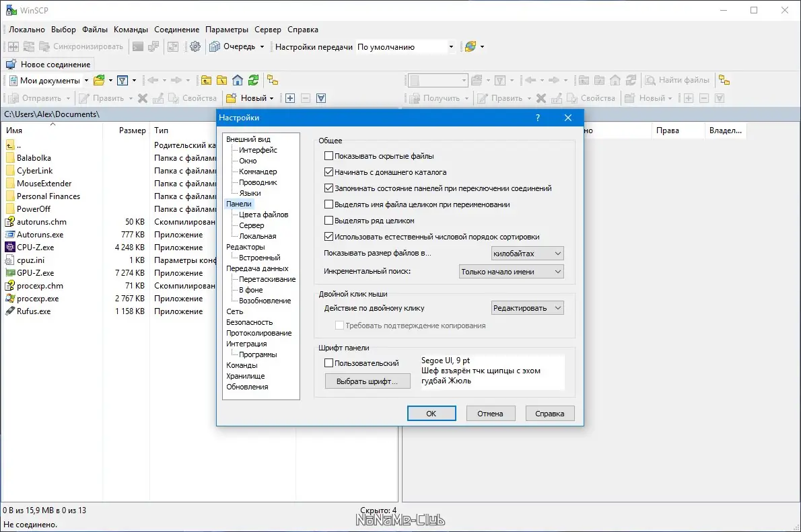This screenshot has width=801, height=532.
Task: Click the dialog's question mark help icon
Action: [x=537, y=118]
